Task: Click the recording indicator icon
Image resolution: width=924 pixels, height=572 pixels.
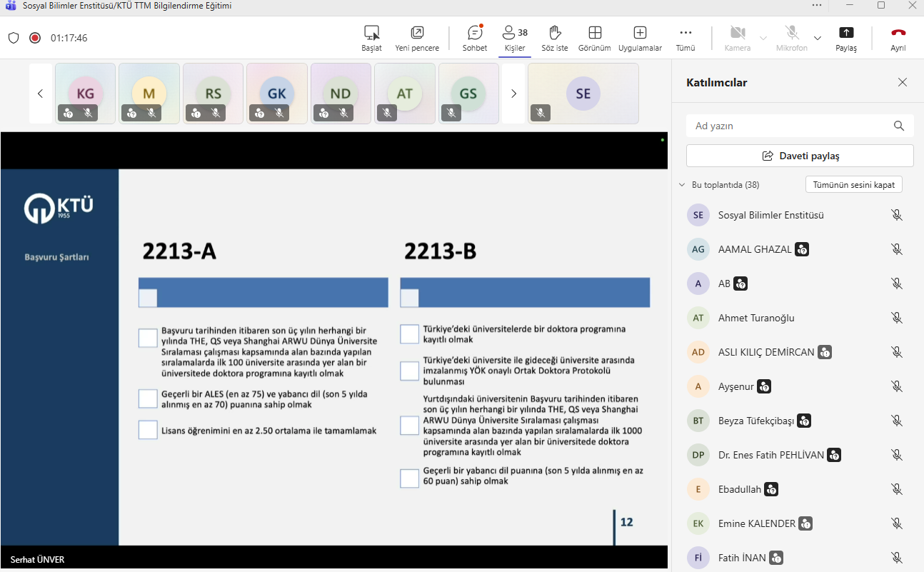Action: tap(35, 38)
